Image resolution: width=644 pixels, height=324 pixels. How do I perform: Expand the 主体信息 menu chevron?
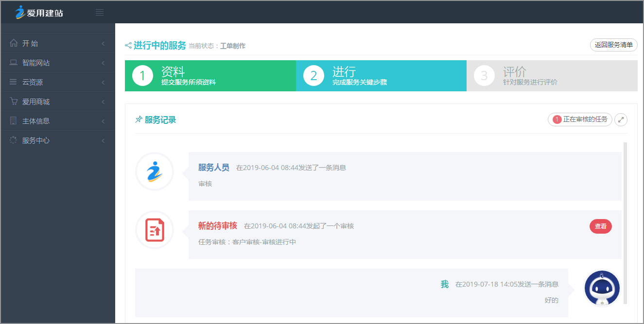click(x=103, y=121)
